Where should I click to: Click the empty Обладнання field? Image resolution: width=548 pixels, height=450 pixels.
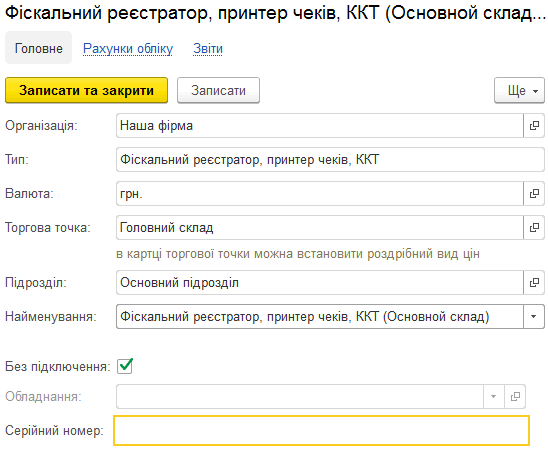300,396
